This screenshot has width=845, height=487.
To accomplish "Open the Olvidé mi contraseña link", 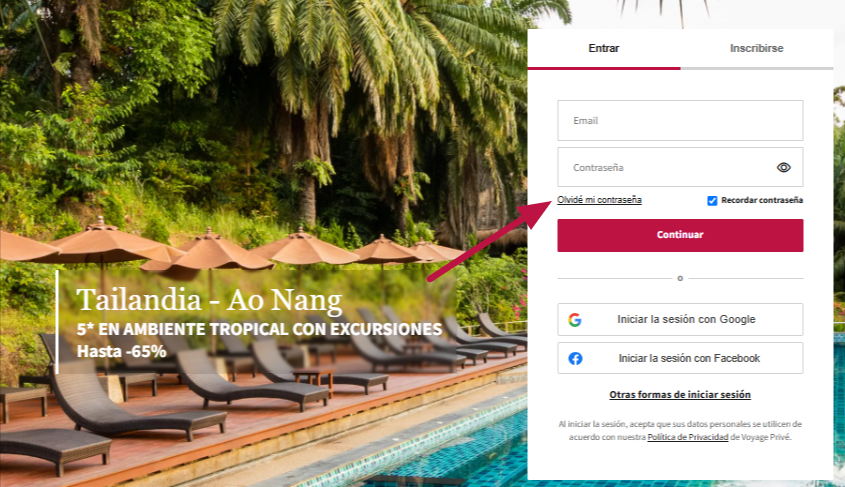I will [x=599, y=200].
